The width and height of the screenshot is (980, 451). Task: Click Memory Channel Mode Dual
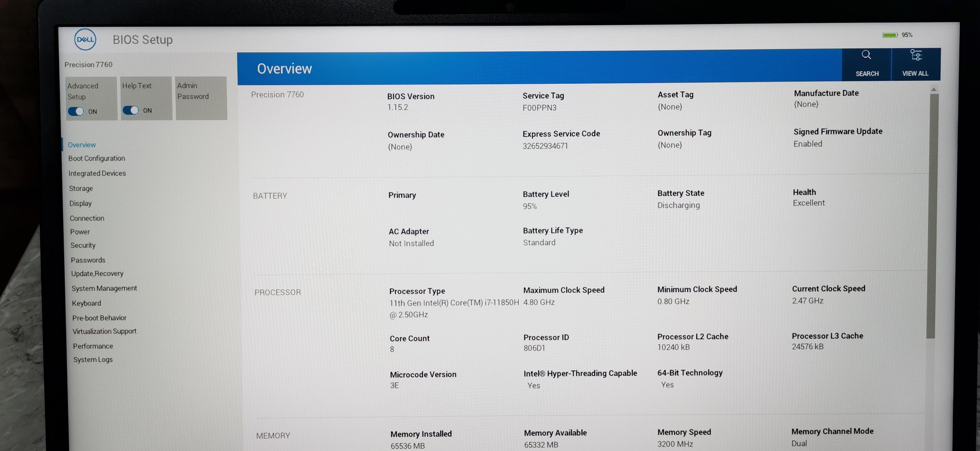(x=799, y=443)
